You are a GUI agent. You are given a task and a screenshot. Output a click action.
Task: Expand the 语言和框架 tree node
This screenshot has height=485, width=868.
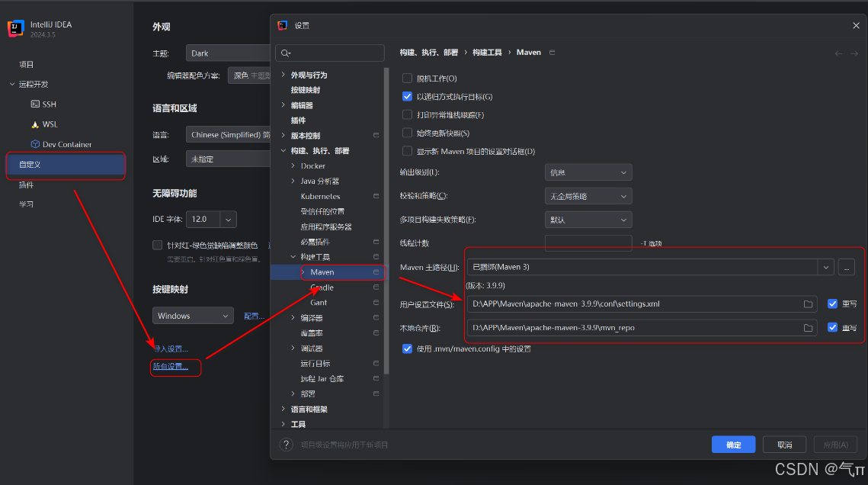click(x=283, y=410)
